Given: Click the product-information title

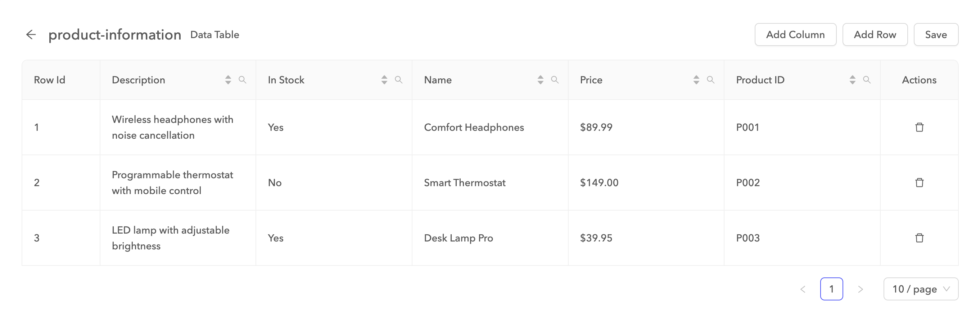Looking at the screenshot, I should pyautogui.click(x=115, y=34).
